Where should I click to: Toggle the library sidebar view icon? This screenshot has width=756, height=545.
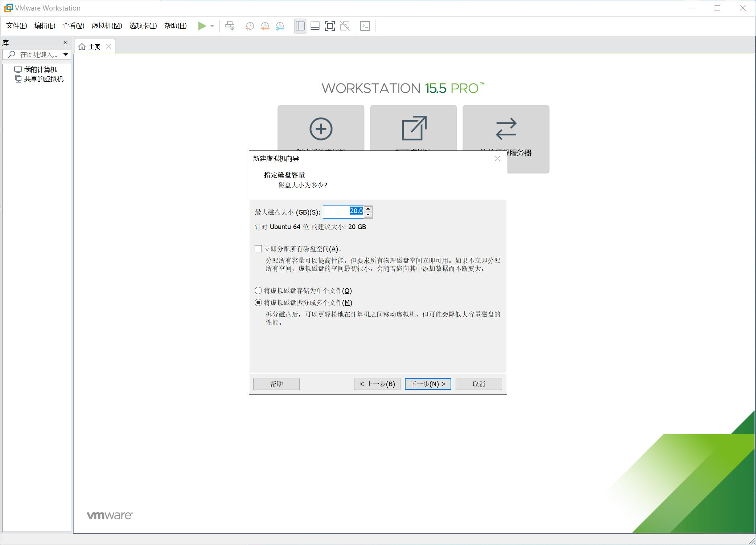click(300, 26)
